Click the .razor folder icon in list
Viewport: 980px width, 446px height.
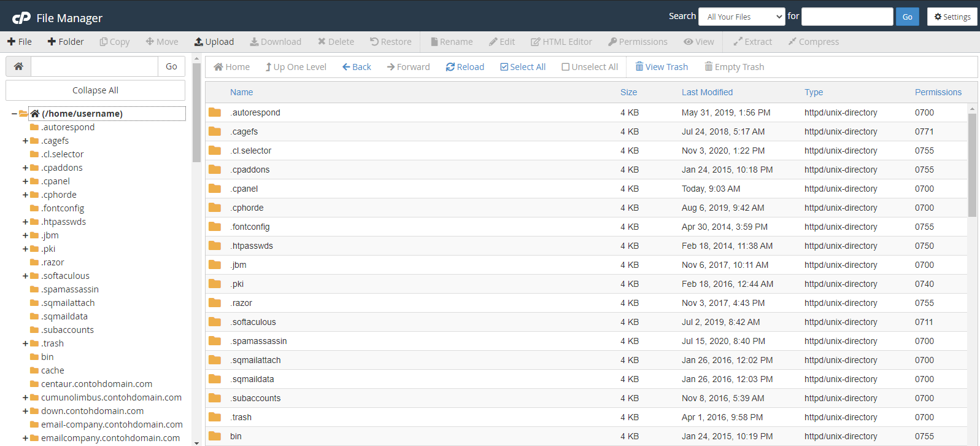(x=215, y=303)
